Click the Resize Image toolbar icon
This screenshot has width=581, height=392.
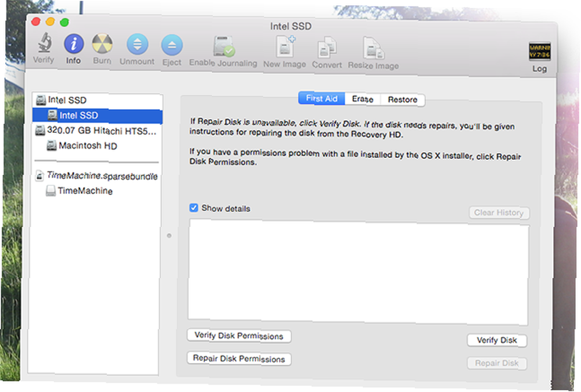point(374,49)
